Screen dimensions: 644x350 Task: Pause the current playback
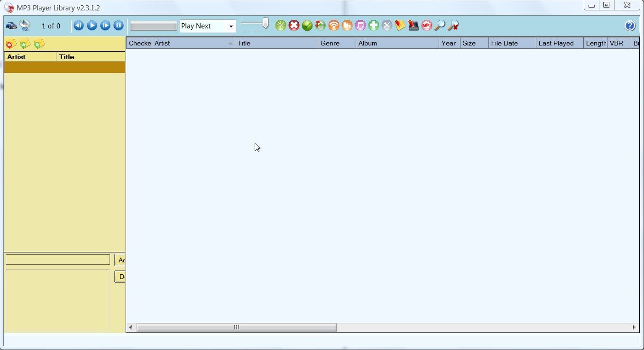[118, 26]
